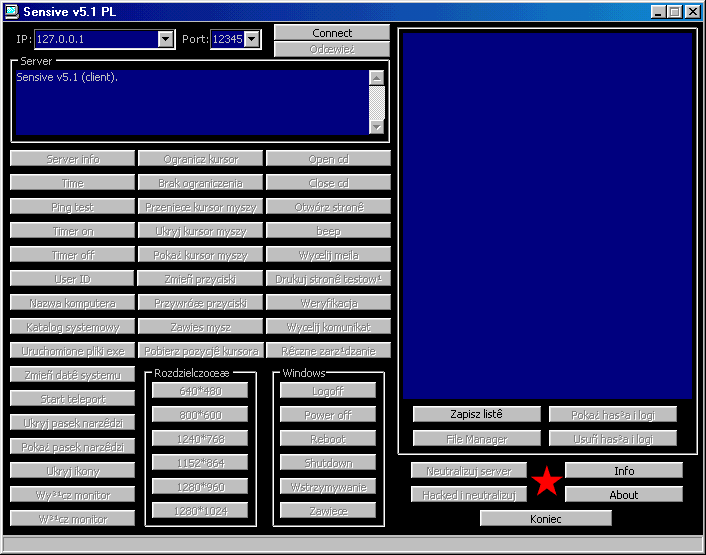706x555 pixels.
Task: Click the red star icon
Action: point(546,482)
